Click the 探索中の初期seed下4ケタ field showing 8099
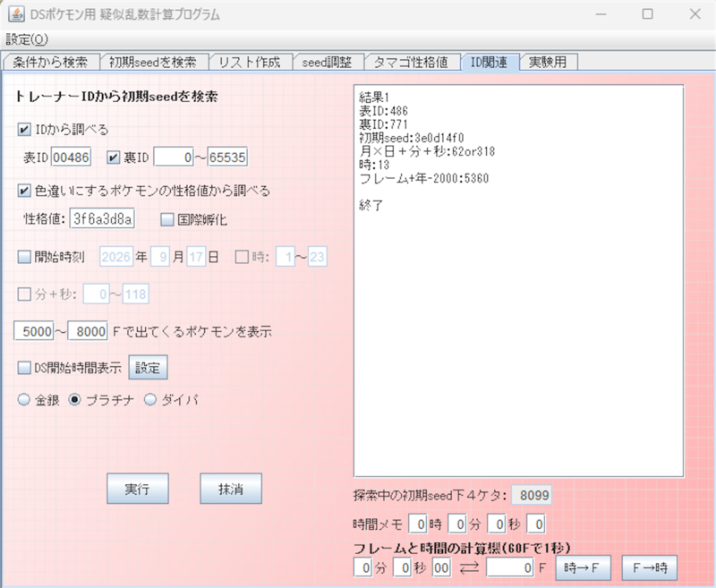716x588 pixels. coord(532,495)
